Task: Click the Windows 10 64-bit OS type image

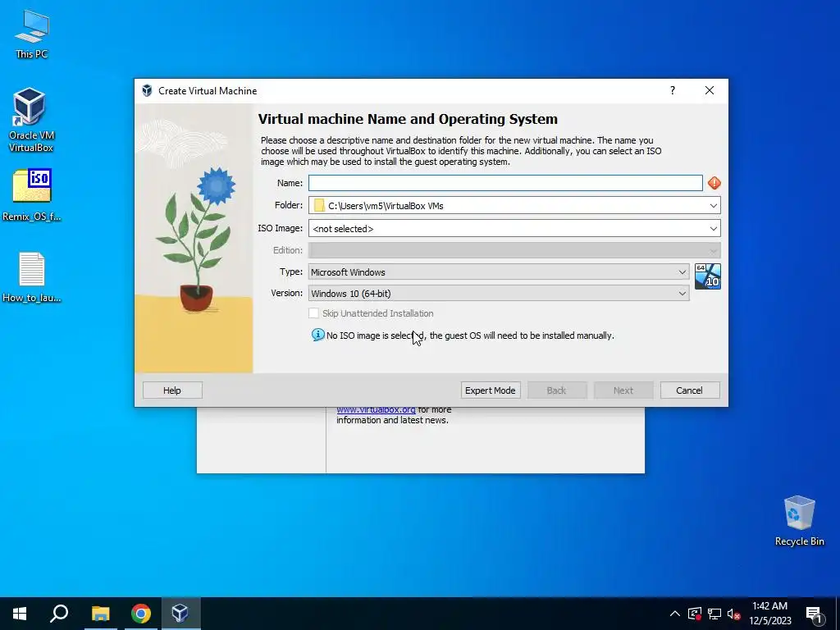Action: point(708,276)
